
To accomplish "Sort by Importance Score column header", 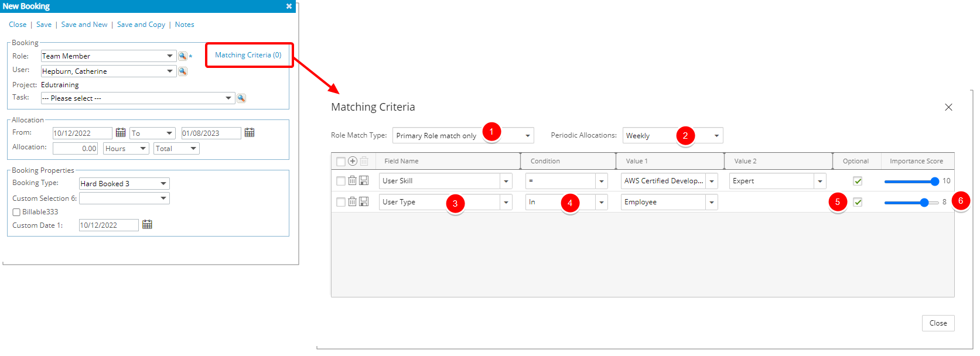I will point(916,161).
